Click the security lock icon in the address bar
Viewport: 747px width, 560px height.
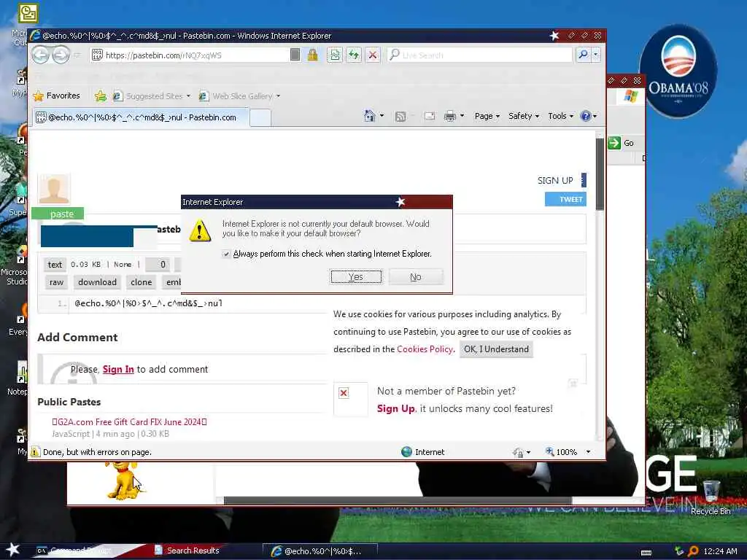312,55
